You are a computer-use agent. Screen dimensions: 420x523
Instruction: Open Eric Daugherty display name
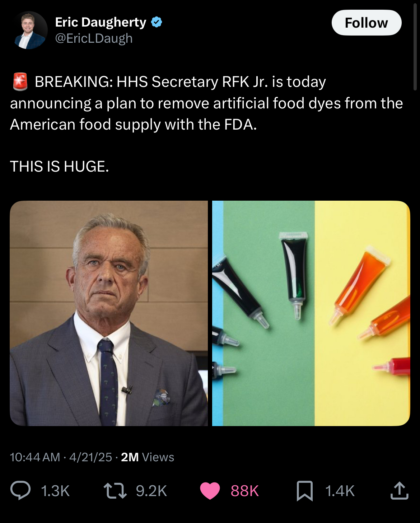point(101,22)
